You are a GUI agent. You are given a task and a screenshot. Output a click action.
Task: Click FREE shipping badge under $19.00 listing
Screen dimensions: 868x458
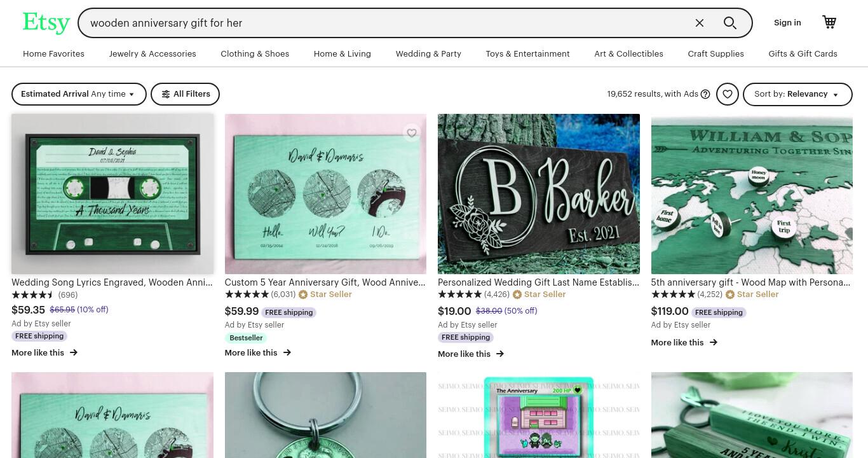(x=466, y=337)
